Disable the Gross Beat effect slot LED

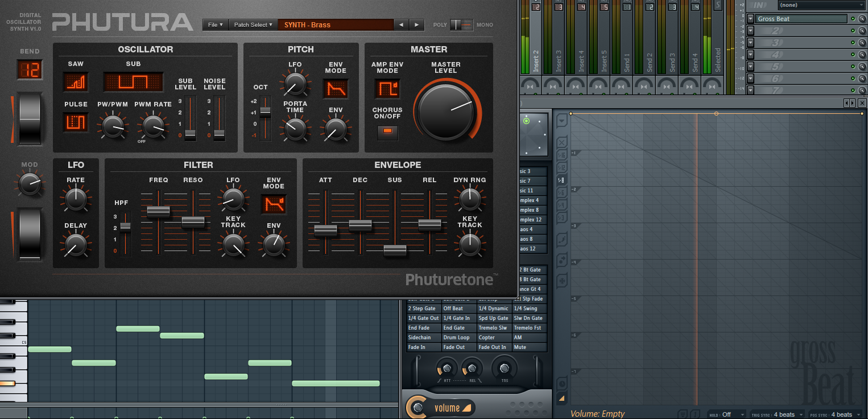point(853,19)
